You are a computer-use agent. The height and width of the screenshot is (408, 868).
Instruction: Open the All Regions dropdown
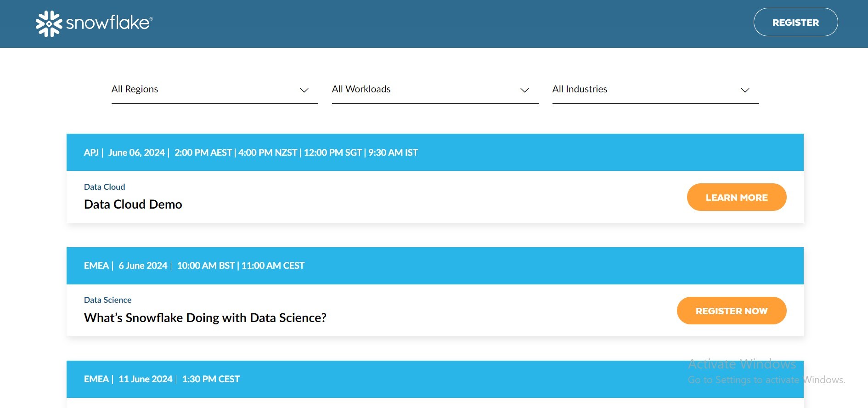tap(214, 90)
